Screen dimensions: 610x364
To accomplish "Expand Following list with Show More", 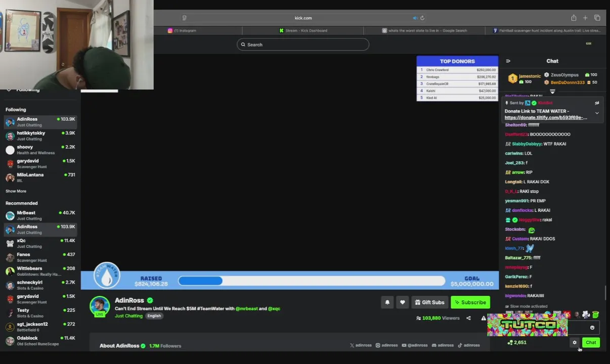I will pyautogui.click(x=16, y=191).
